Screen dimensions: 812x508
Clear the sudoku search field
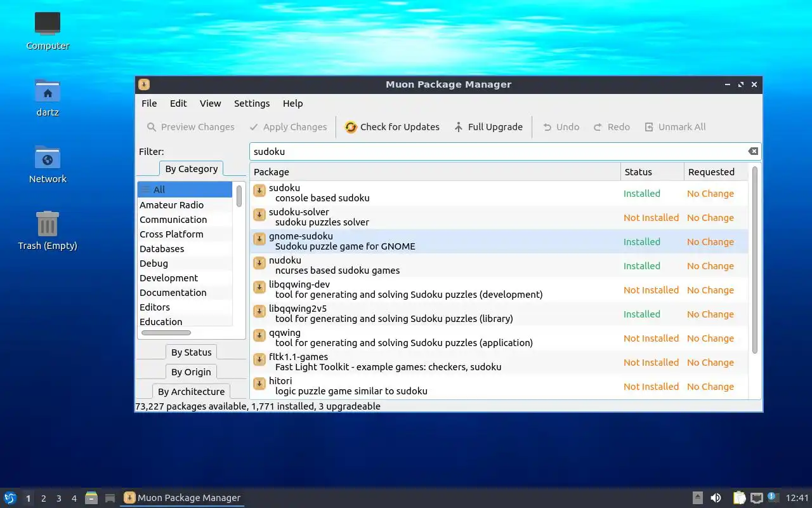click(x=753, y=151)
